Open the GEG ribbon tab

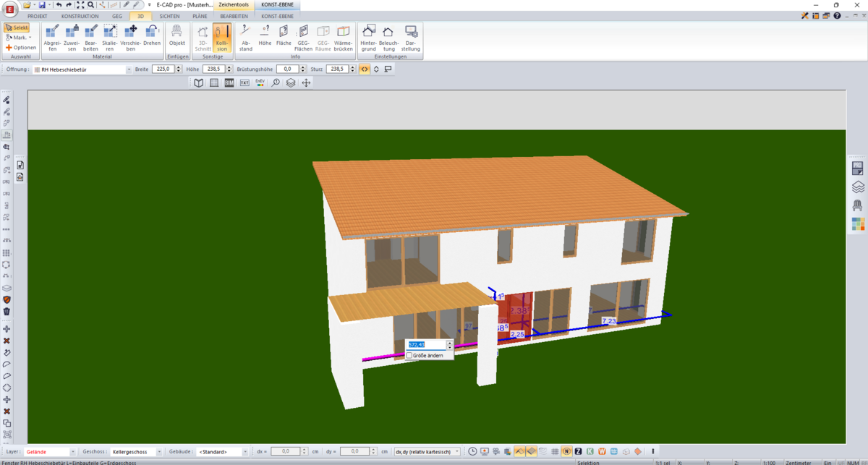[x=117, y=16]
